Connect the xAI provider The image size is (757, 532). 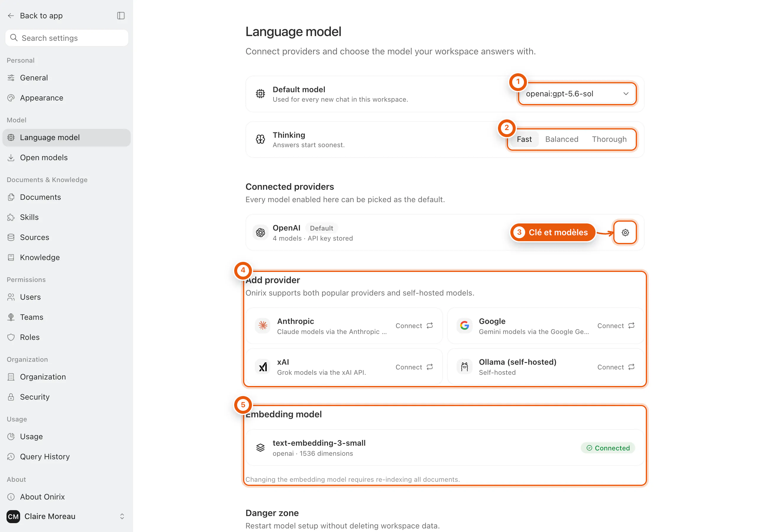click(x=414, y=367)
